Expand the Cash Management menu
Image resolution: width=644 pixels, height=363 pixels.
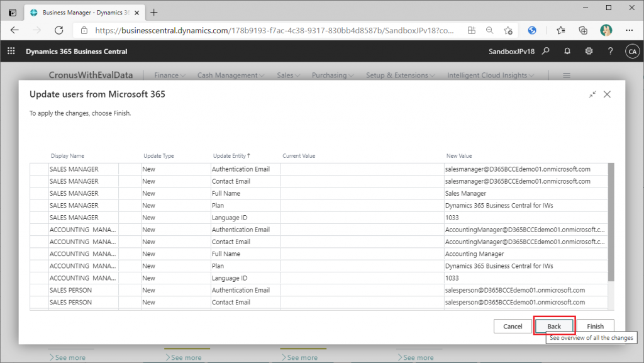231,75
